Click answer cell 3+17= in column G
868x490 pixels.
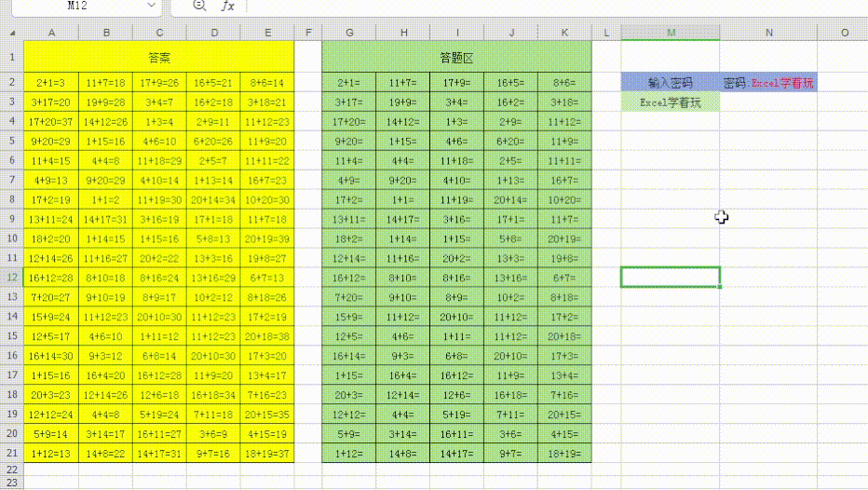[x=348, y=102]
